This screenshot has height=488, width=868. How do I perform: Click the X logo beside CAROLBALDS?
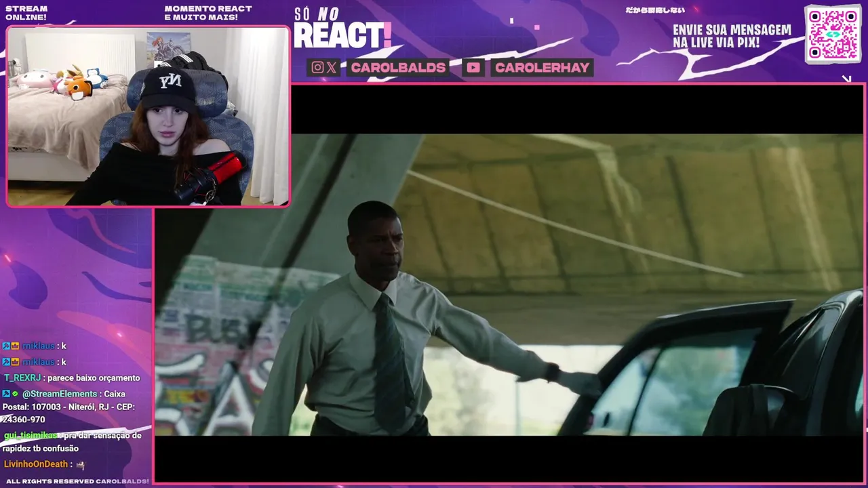[332, 67]
